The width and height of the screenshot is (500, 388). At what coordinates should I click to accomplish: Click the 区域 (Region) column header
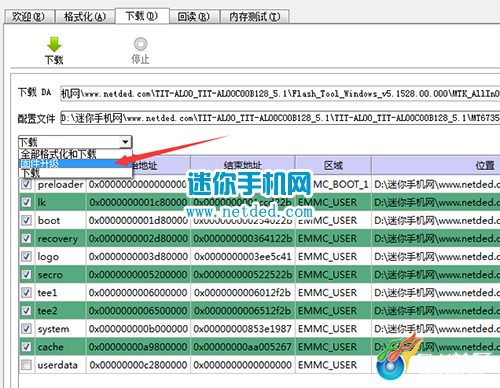pos(333,165)
